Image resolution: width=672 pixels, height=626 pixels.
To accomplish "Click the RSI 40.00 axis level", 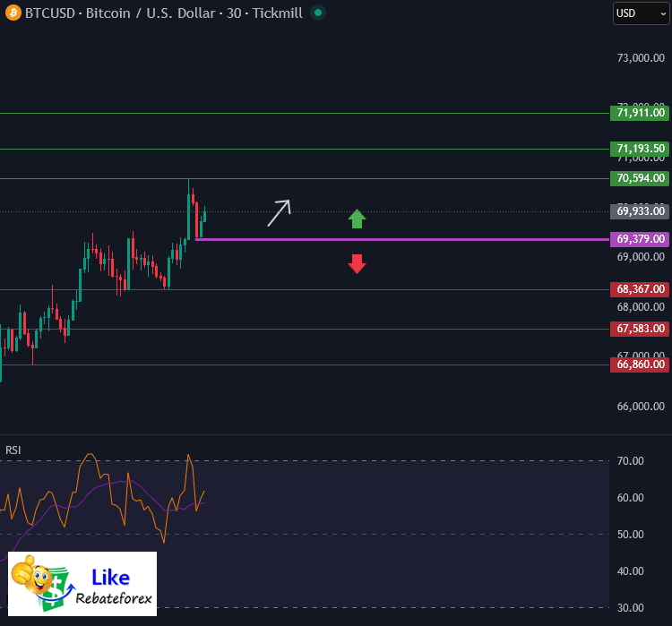I will (x=631, y=571).
